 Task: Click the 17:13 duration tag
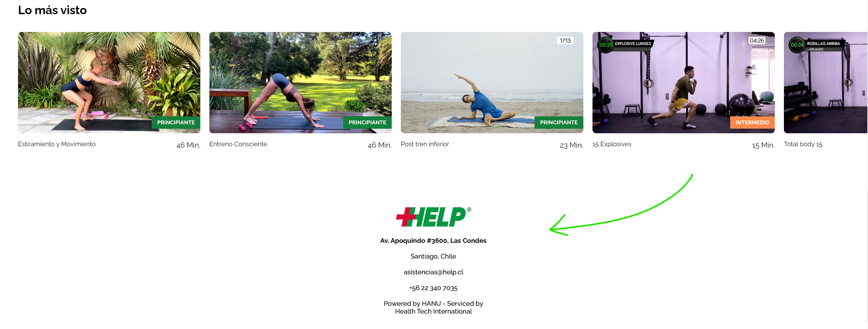pos(565,40)
